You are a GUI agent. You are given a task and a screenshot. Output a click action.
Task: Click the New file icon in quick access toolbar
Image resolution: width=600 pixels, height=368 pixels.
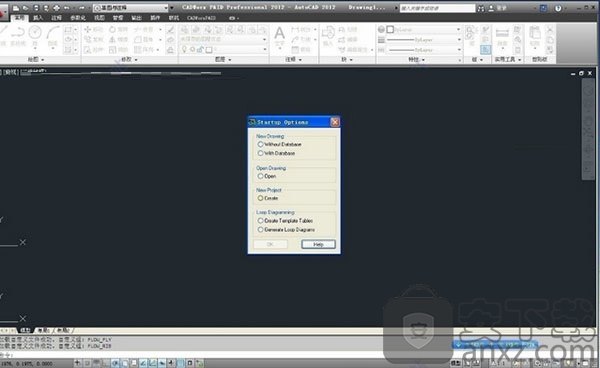pyautogui.click(x=16, y=8)
